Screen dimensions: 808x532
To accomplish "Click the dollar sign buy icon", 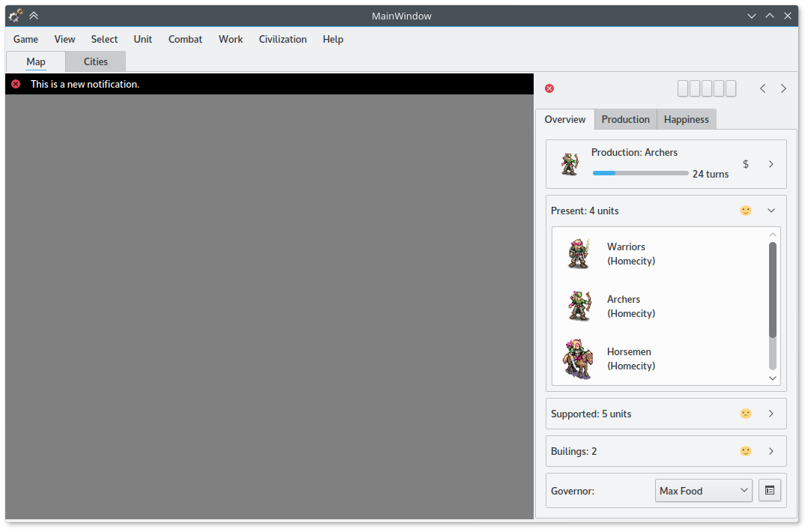I will (x=745, y=164).
